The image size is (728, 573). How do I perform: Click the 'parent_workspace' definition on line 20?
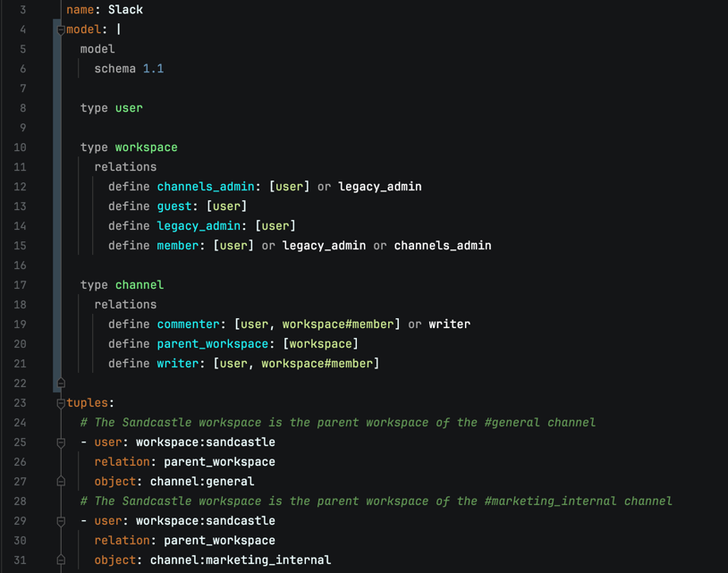click(213, 344)
